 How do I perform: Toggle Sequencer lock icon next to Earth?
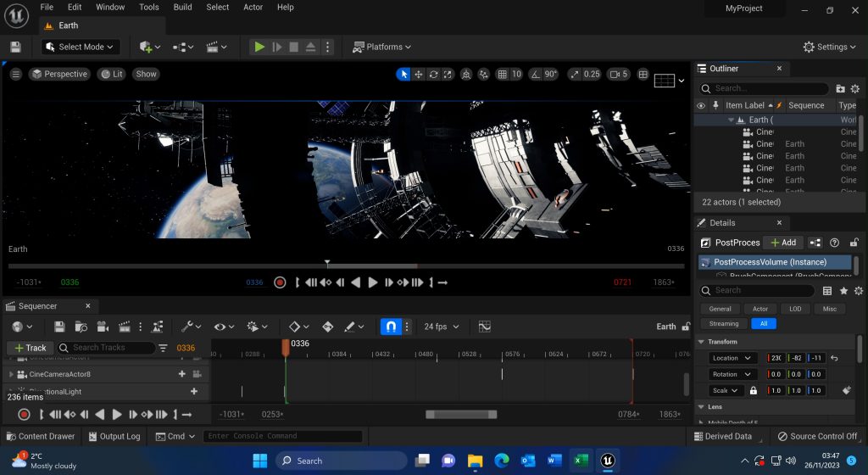[x=686, y=327]
